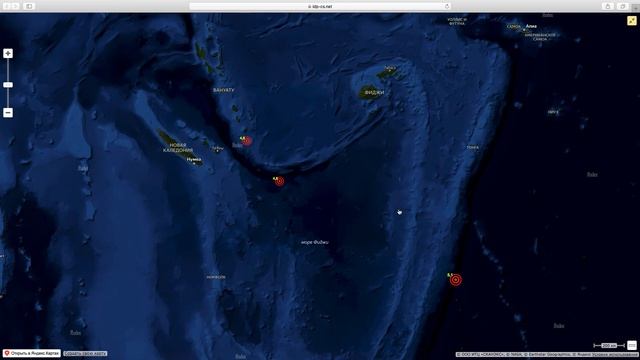
Task: Open the Safari share menu
Action: click(608, 6)
